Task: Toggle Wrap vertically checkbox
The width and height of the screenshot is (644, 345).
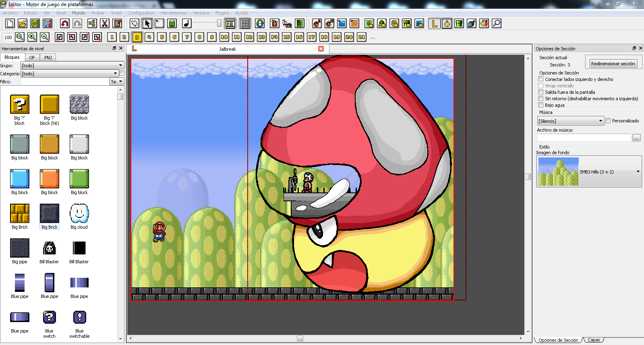Action: (541, 86)
